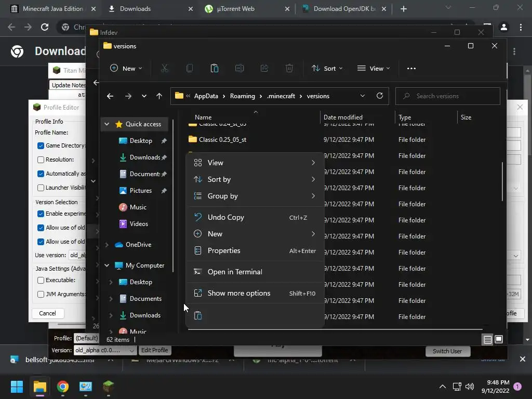532x399 pixels.
Task: Choose Undo Copy in context menu
Action: [x=255, y=218]
